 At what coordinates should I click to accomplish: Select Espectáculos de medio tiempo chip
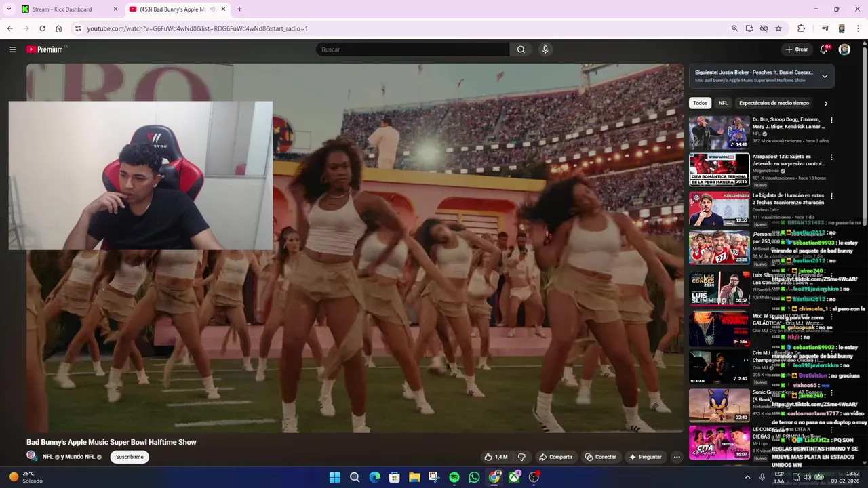tap(774, 103)
